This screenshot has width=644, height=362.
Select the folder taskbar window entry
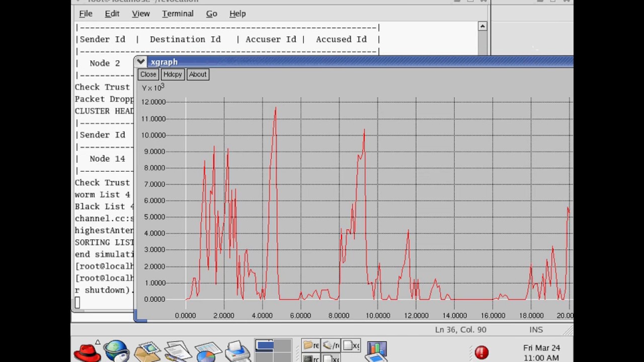[x=311, y=345]
